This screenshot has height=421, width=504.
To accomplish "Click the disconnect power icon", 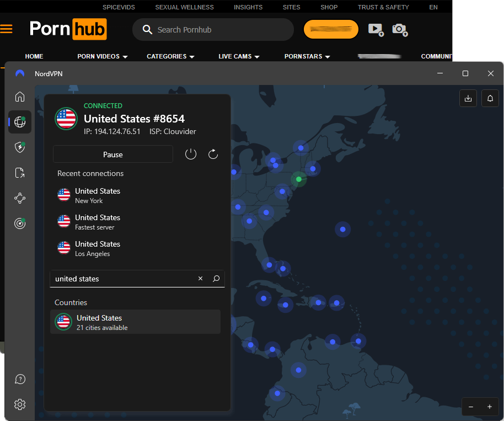I will point(191,154).
